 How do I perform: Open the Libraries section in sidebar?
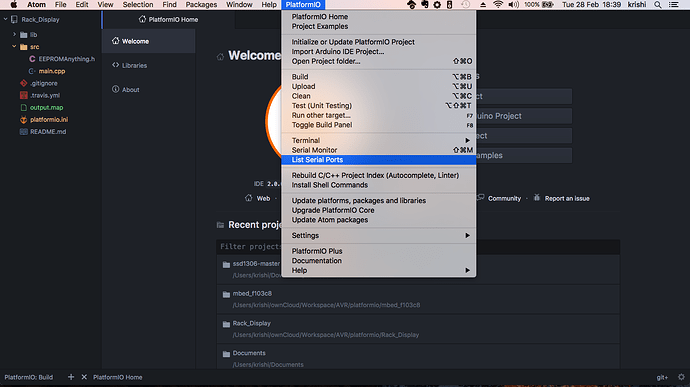pyautogui.click(x=149, y=65)
